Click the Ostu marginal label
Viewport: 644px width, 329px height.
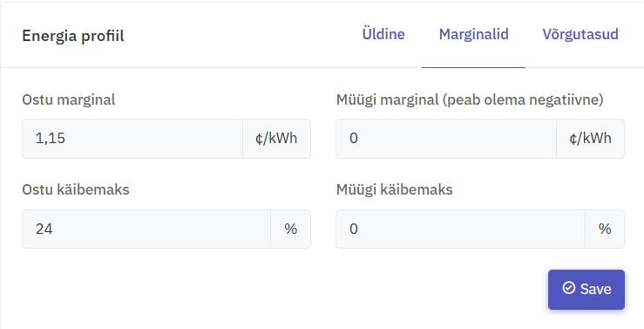point(69,100)
